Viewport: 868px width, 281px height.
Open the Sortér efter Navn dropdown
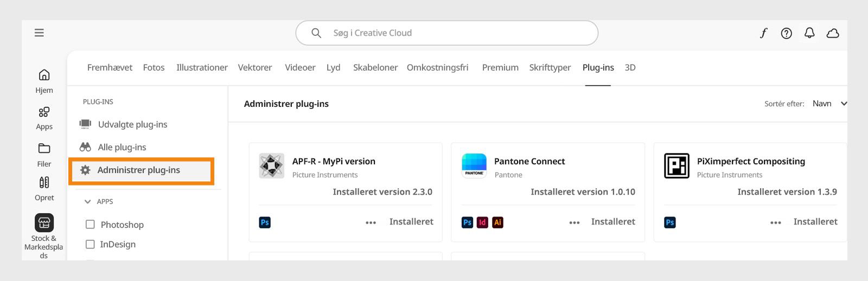pyautogui.click(x=829, y=104)
